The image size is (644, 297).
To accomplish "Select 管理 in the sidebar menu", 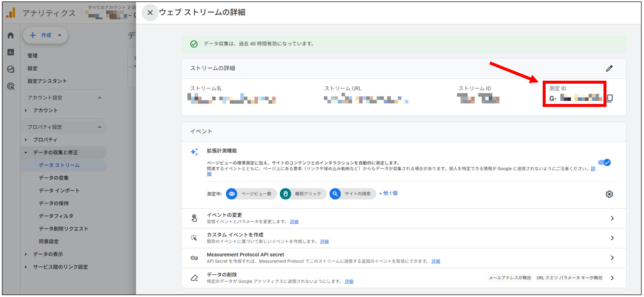I will [32, 55].
